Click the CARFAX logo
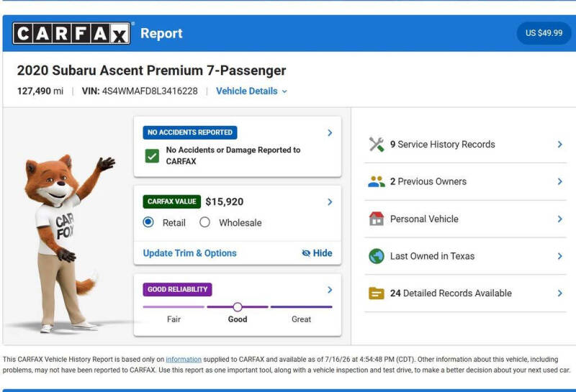The height and width of the screenshot is (392, 576). pyautogui.click(x=71, y=33)
